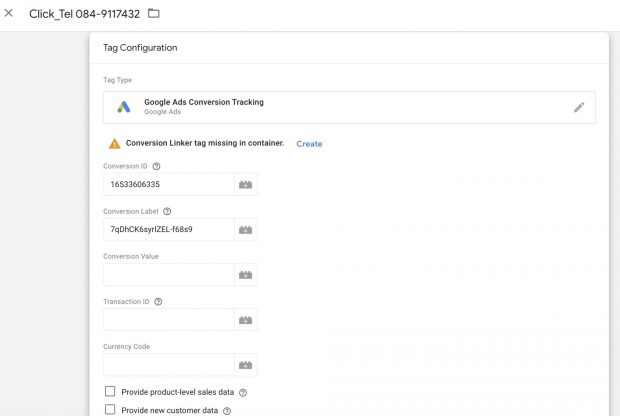Open the folder icon next to the tag name

[x=153, y=13]
